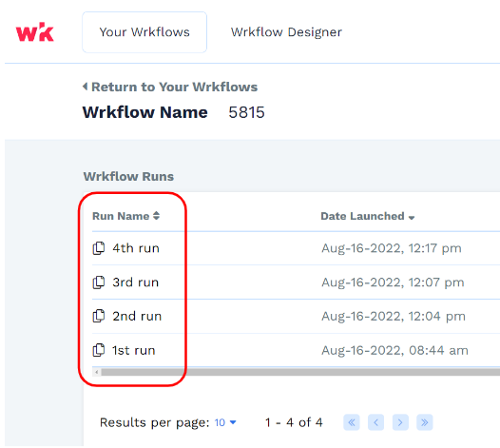Click the back arrow before Return link
Image resolution: width=500 pixels, height=448 pixels.
click(x=85, y=87)
